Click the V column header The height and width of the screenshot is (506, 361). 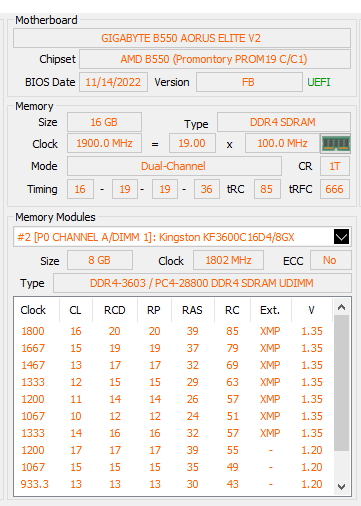(x=312, y=310)
